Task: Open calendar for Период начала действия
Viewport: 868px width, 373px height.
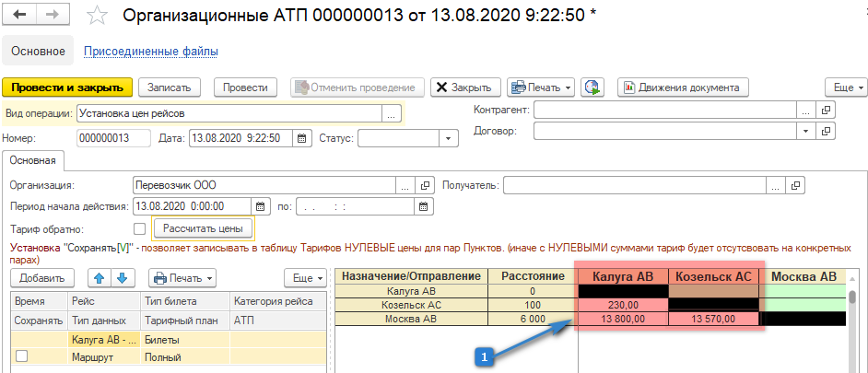Action: pyautogui.click(x=260, y=206)
